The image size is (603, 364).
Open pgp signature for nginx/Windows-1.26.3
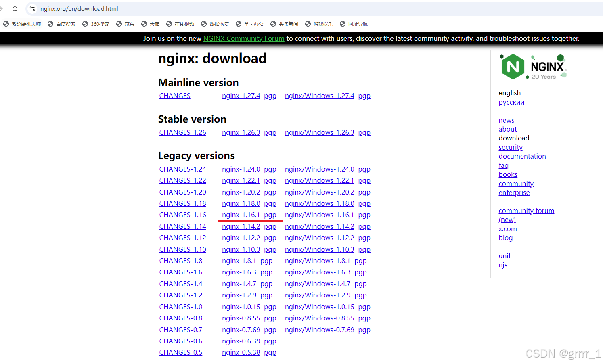364,133
